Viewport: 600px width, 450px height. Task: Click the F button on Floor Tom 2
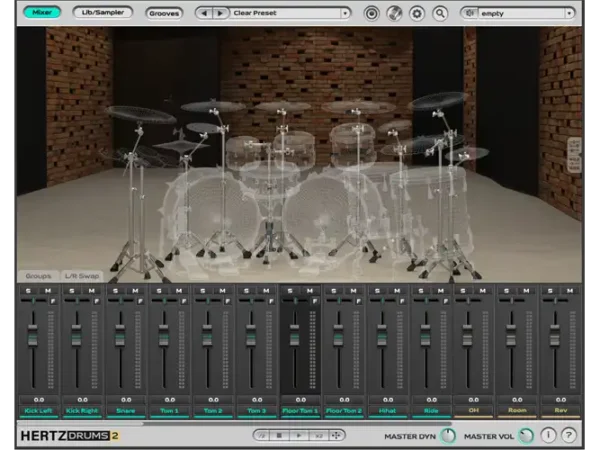pyautogui.click(x=358, y=301)
